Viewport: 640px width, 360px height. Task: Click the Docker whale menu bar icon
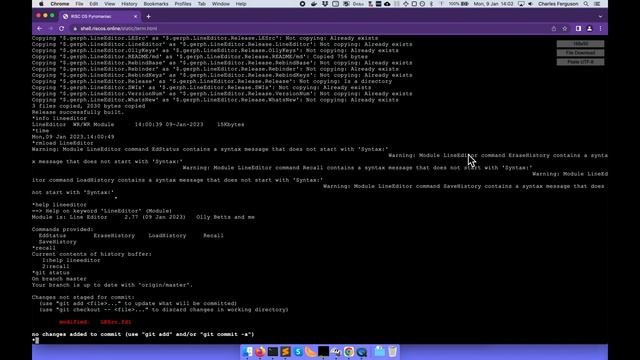point(314,4)
